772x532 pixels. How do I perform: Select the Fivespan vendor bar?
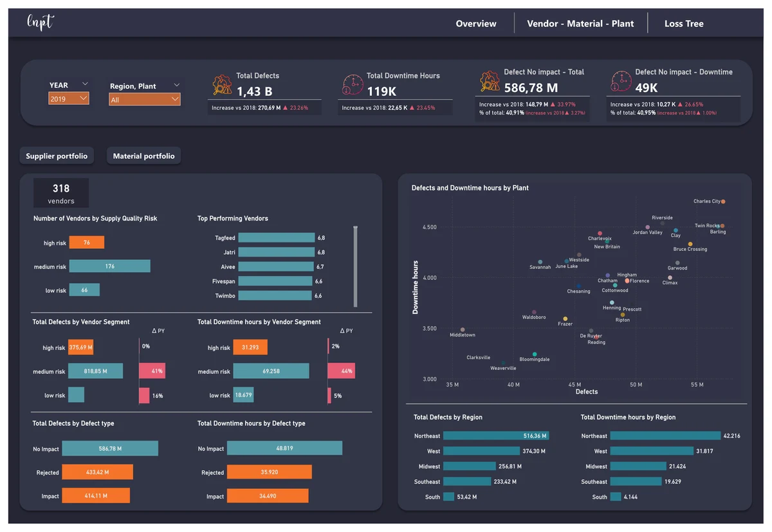tap(275, 281)
